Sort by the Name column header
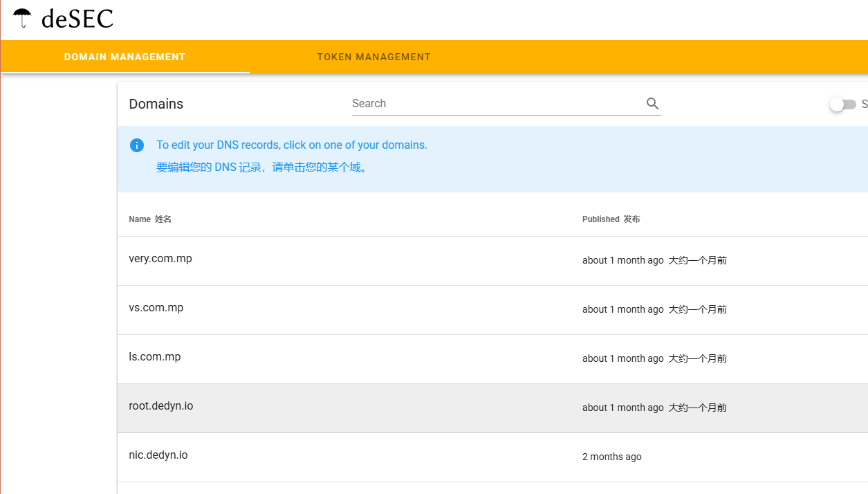The width and height of the screenshot is (868, 494). (140, 219)
